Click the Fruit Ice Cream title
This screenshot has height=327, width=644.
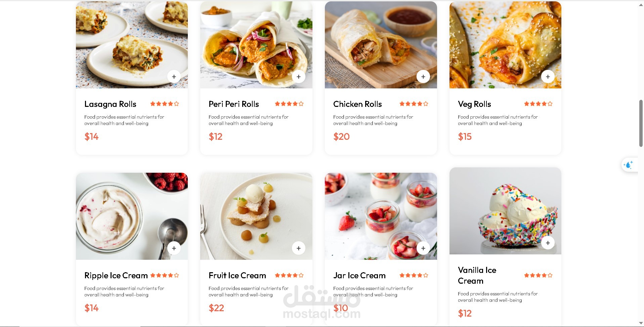pyautogui.click(x=237, y=276)
